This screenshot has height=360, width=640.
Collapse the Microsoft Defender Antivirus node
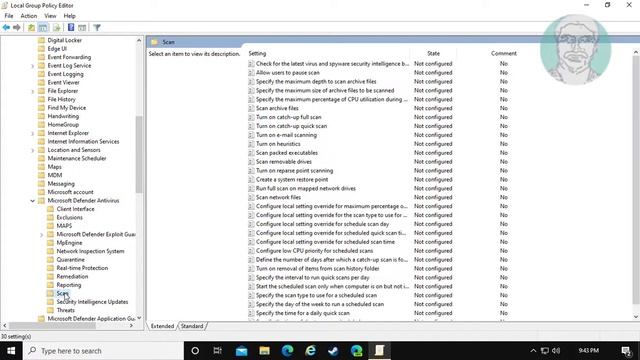[32, 200]
